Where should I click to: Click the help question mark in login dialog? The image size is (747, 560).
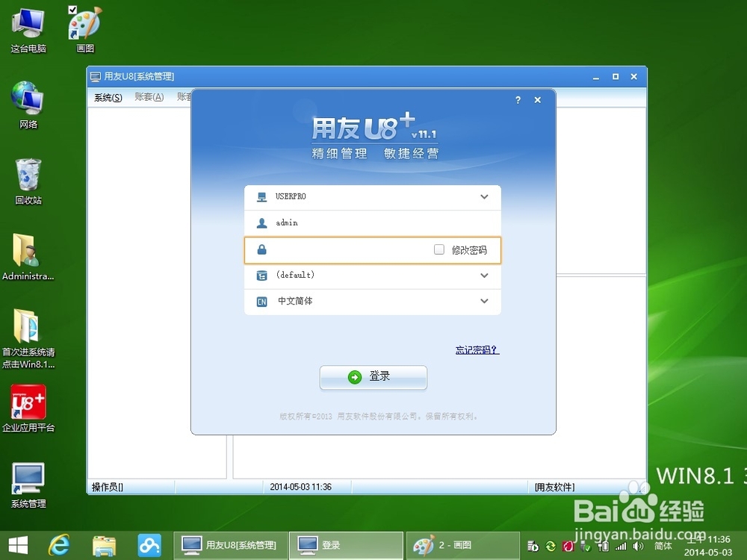coord(518,100)
